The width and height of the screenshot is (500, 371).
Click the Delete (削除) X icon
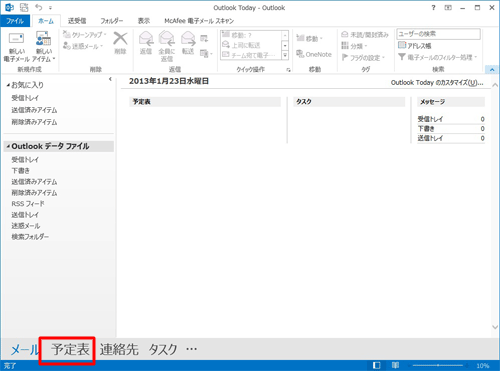120,38
